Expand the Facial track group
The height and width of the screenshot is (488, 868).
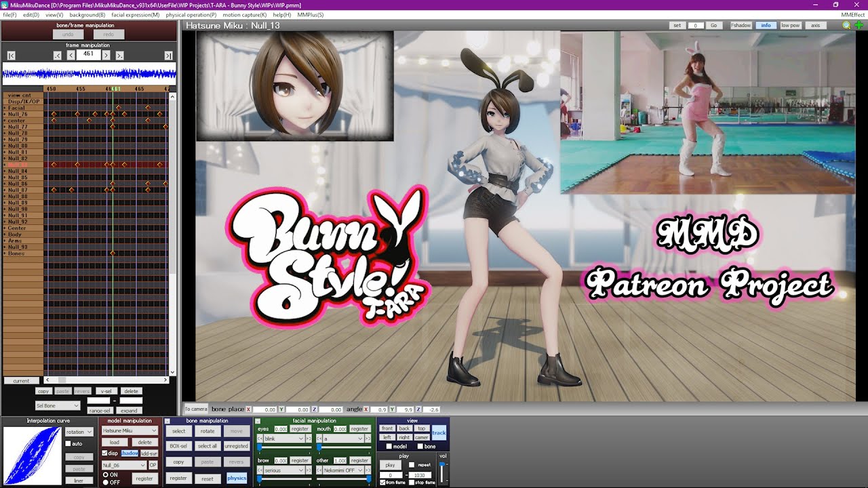pyautogui.click(x=5, y=108)
